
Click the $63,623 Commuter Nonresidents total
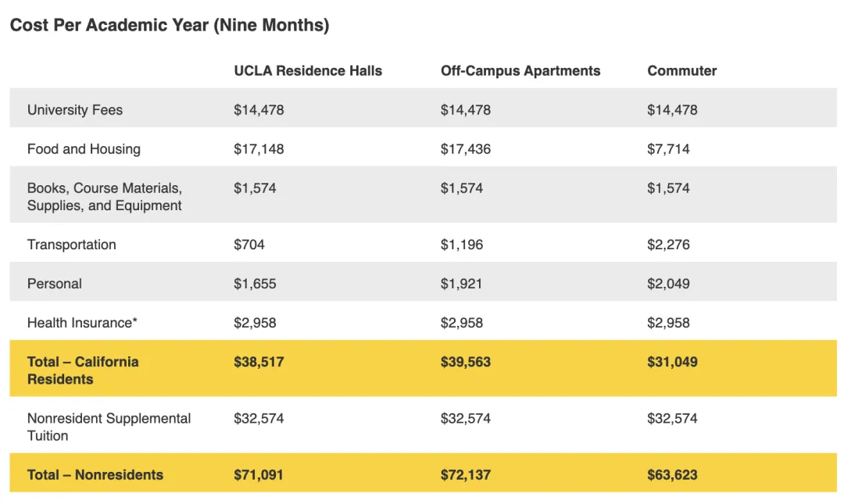pos(672,474)
